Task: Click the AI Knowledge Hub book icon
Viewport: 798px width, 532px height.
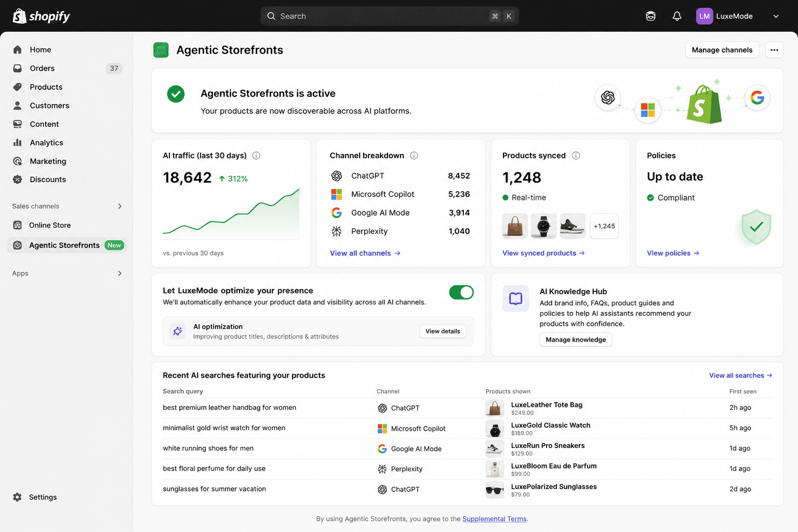Action: 516,298
